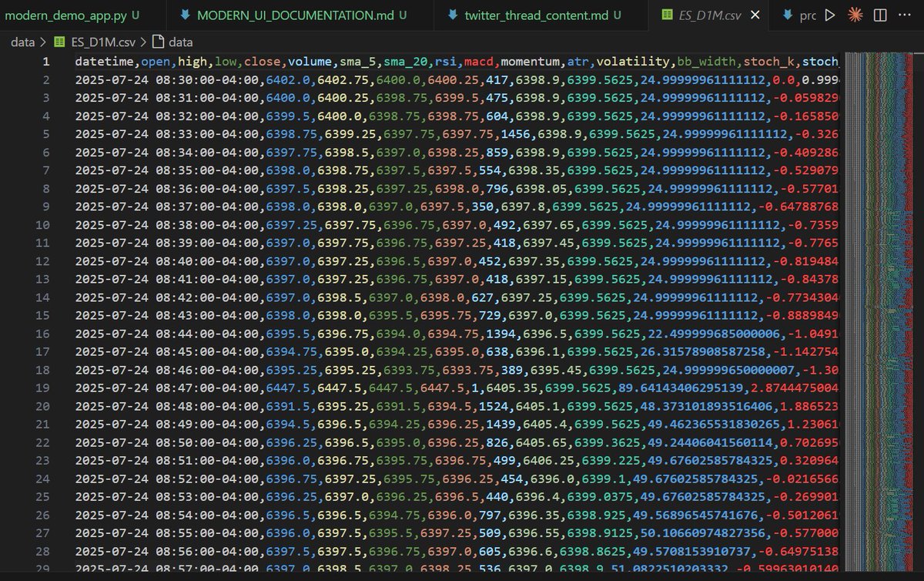This screenshot has width=924, height=581.
Task: Click rsi value 26.31578908587258 on line 17
Action: point(705,351)
